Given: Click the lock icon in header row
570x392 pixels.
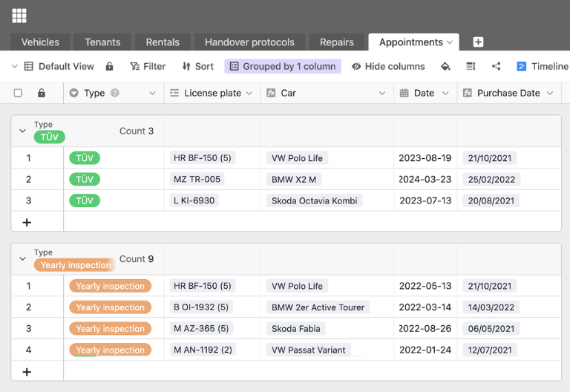Looking at the screenshot, I should [x=41, y=93].
